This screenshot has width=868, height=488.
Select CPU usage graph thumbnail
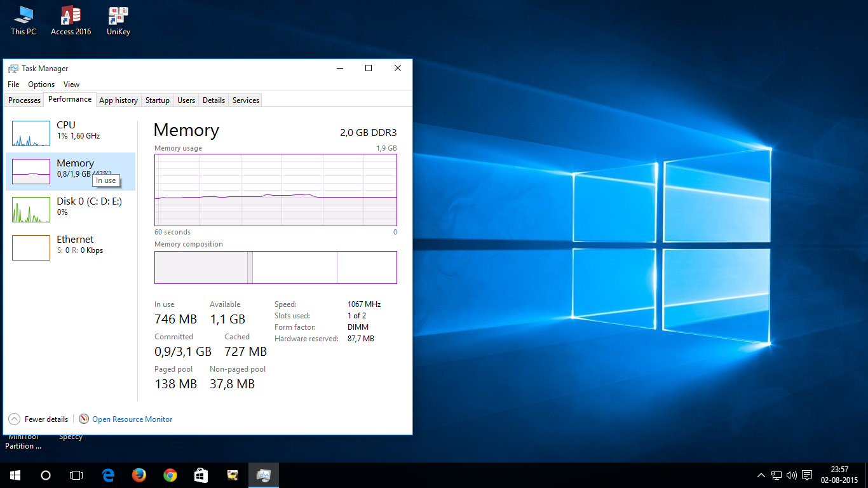coord(31,133)
